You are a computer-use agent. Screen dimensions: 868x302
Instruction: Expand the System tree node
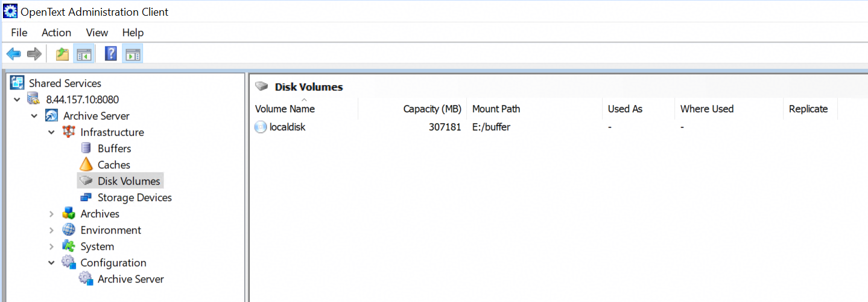tap(52, 246)
